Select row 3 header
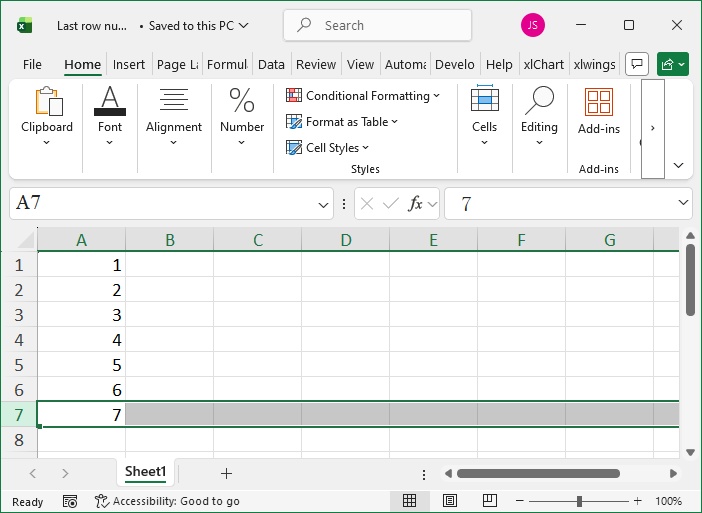Image resolution: width=702 pixels, height=513 pixels. point(19,315)
